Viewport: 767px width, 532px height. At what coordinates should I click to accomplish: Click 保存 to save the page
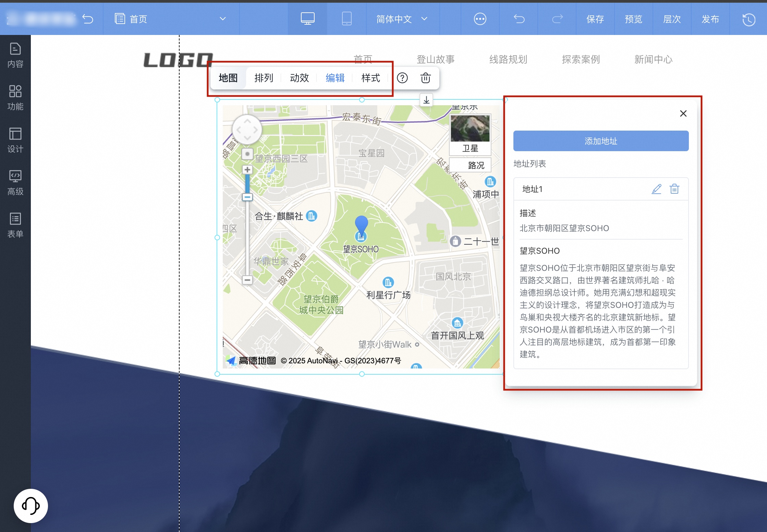(x=595, y=19)
